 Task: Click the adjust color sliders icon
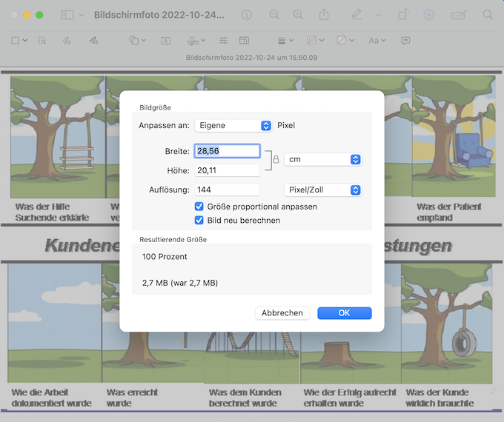click(x=224, y=40)
